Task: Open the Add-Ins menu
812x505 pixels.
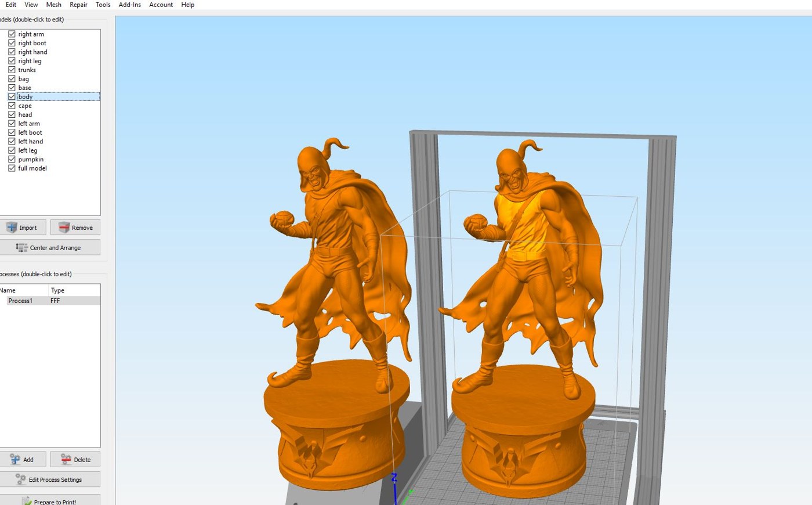Action: click(x=130, y=5)
